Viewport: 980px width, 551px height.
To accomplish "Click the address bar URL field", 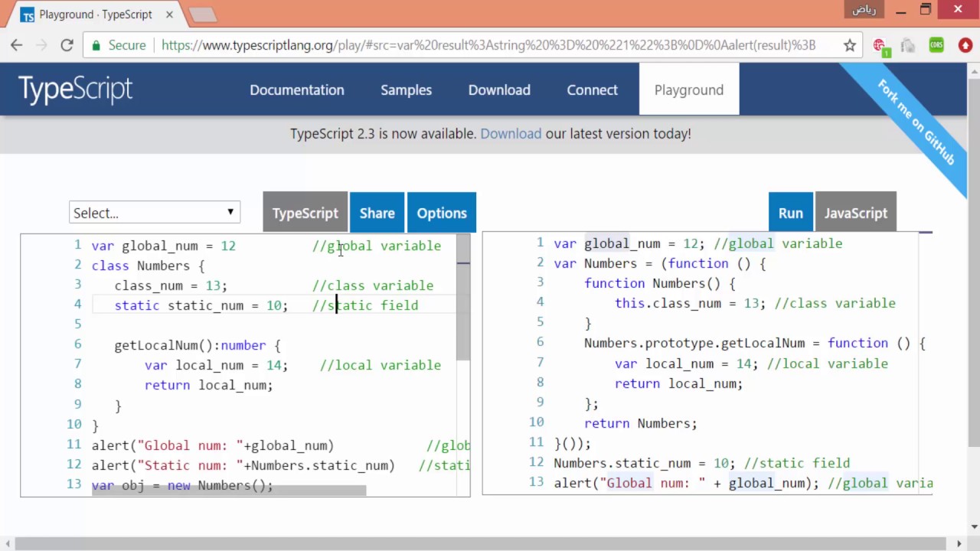I will pyautogui.click(x=488, y=45).
